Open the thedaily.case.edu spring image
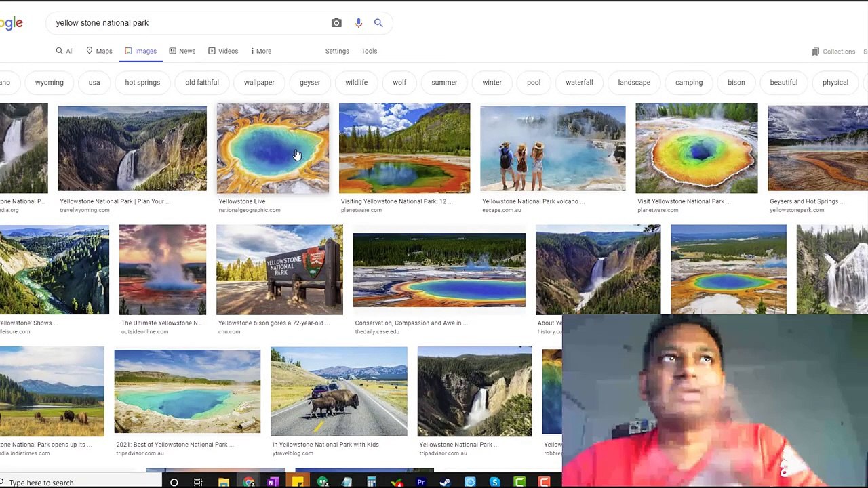 (x=439, y=270)
